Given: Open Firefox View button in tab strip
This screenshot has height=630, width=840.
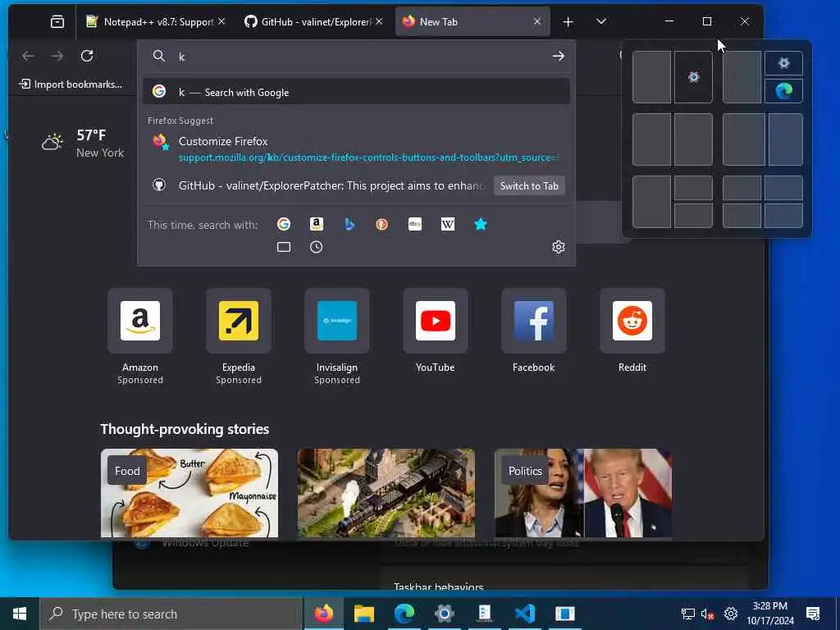Looking at the screenshot, I should click(57, 22).
